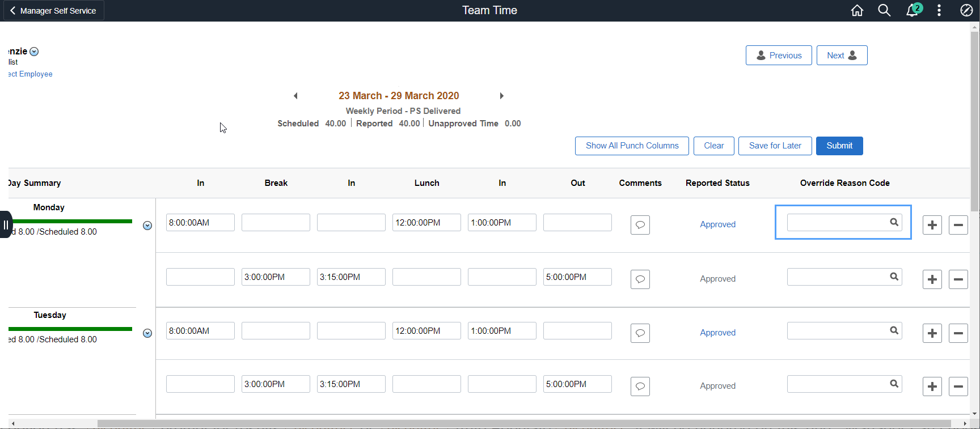Viewport: 980px width, 429px height.
Task: Click the horizontal scrollbar thumb
Action: click(524, 423)
